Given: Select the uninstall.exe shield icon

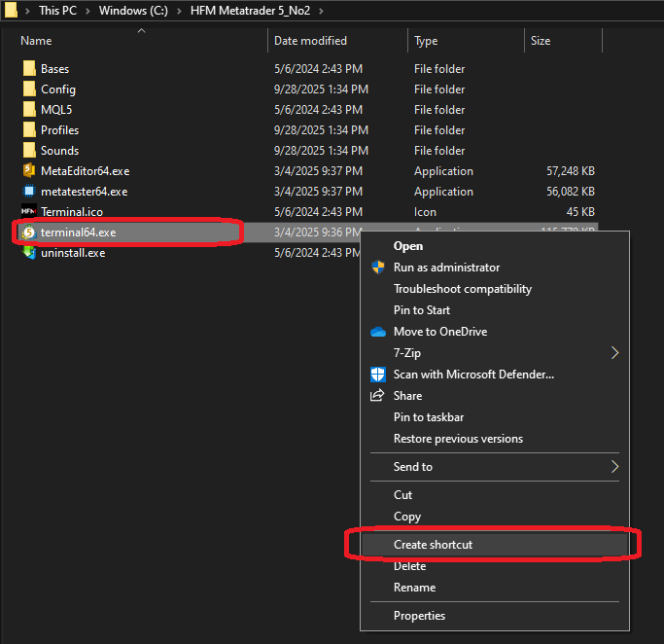Looking at the screenshot, I should (x=28, y=253).
